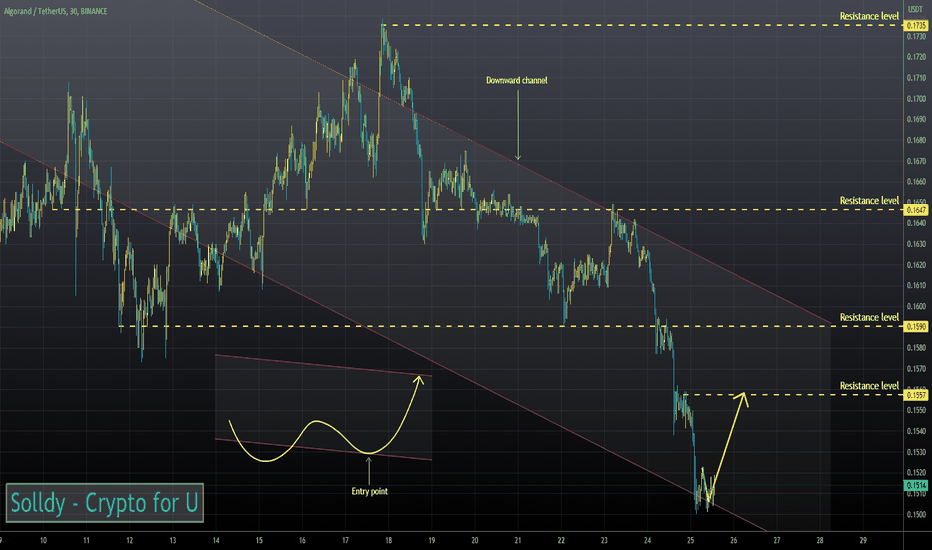Select the 0.1557 yellow price tag
The height and width of the screenshot is (550, 932).
(916, 395)
